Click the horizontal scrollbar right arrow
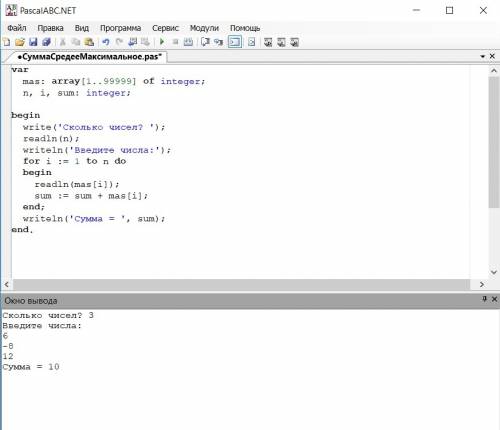The image size is (500, 430). (482, 284)
